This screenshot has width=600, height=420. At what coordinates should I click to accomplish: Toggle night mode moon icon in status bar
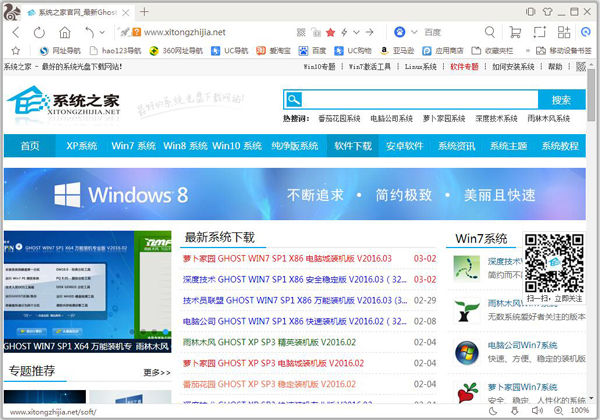tap(493, 411)
